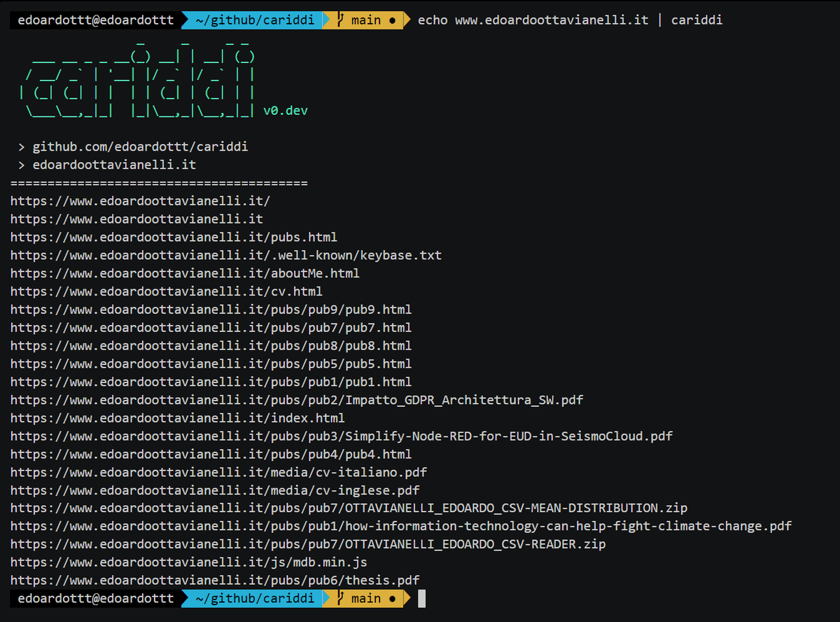Select the v0.dev version label
The image size is (840, 622).
click(286, 111)
